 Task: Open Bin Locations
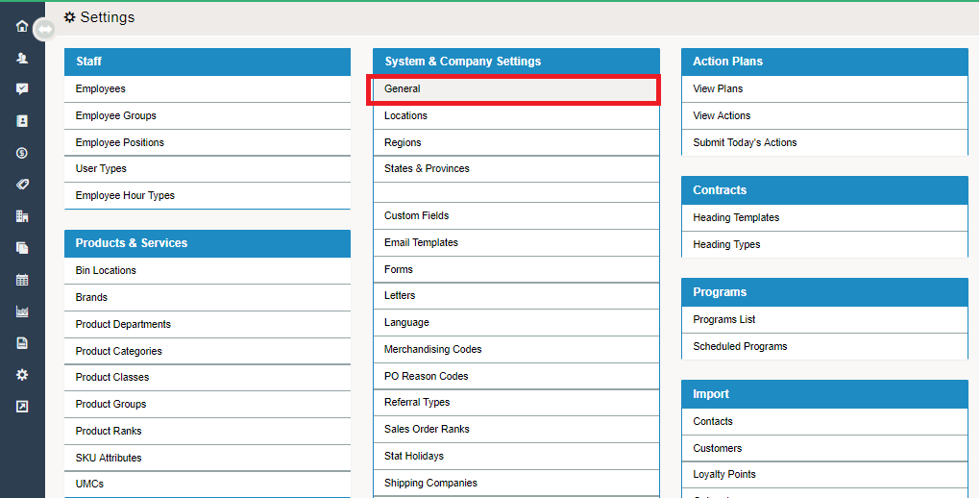point(208,270)
